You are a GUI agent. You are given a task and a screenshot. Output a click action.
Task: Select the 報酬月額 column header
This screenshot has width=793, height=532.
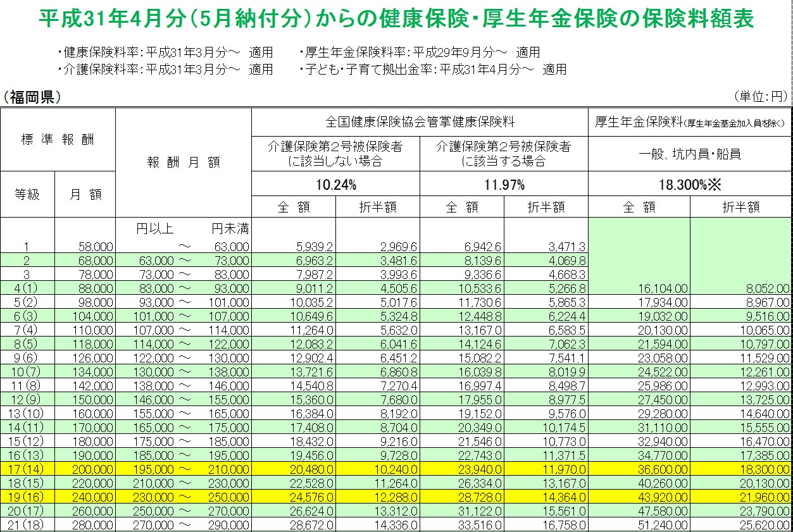point(184,163)
